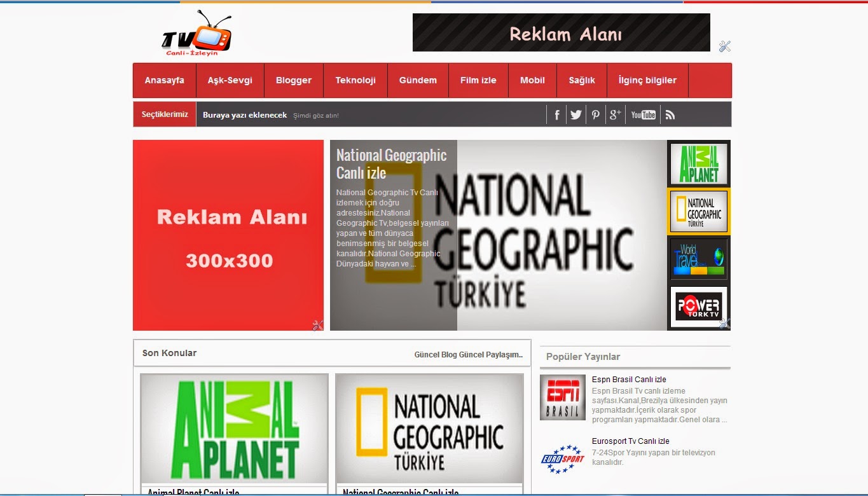Open the Eurosport logo thumbnail
Screen dimensions: 868x496
tap(562, 458)
